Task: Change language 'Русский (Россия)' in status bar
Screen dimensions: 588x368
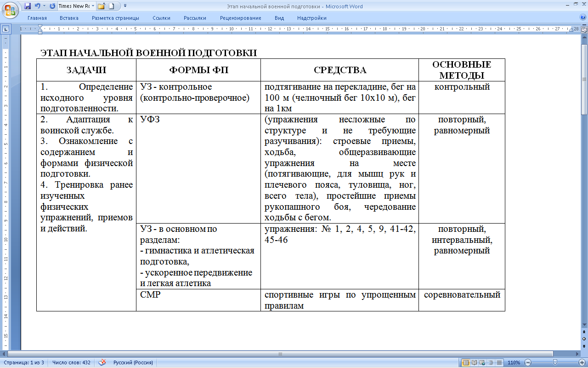Action: 133,362
